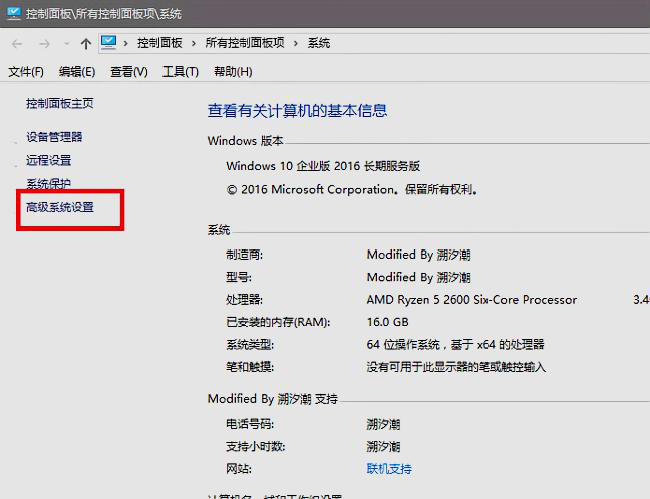Follow the 联机支持 website link
The height and width of the screenshot is (499, 650).
[389, 469]
